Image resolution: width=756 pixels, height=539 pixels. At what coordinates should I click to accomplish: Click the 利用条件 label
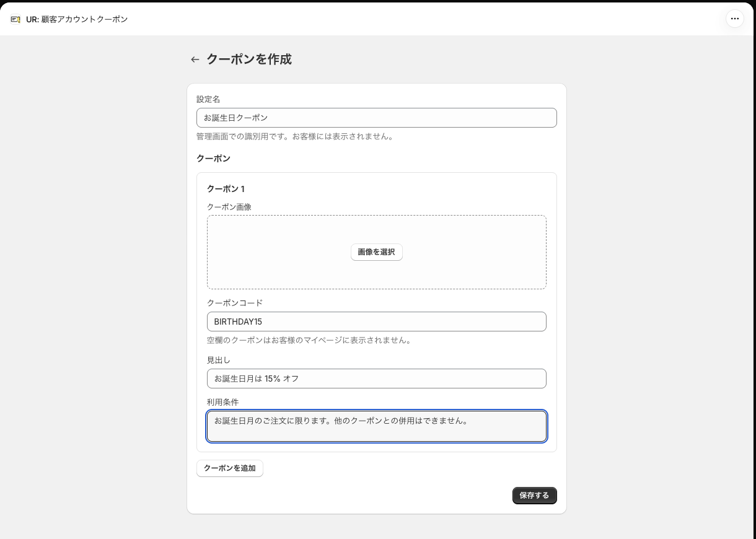click(222, 402)
